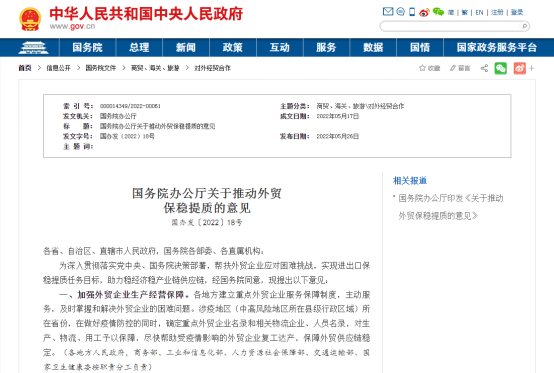Click the document number 国办发〔2022〕18号 in the info box
This screenshot has width=554, height=373.
(127, 136)
